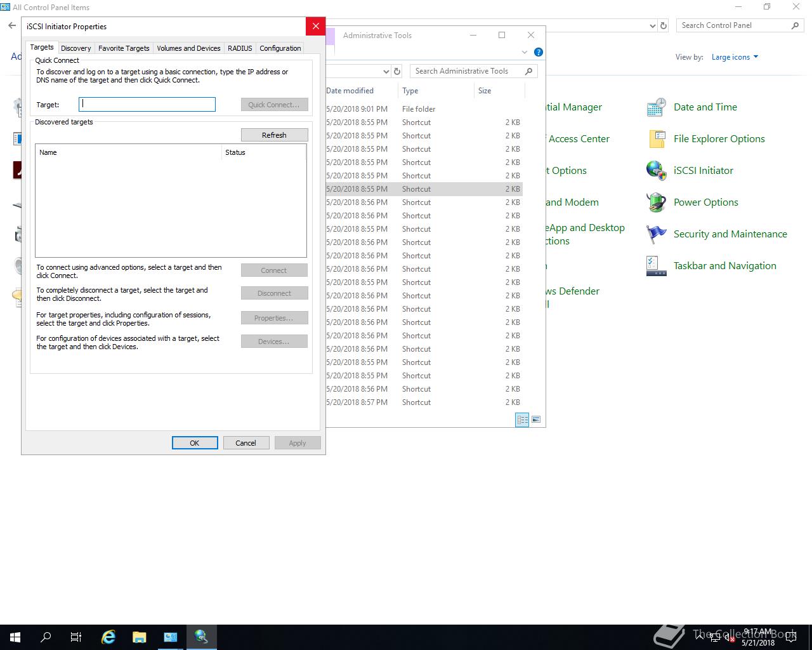Open the Date and Time icon

click(656, 107)
